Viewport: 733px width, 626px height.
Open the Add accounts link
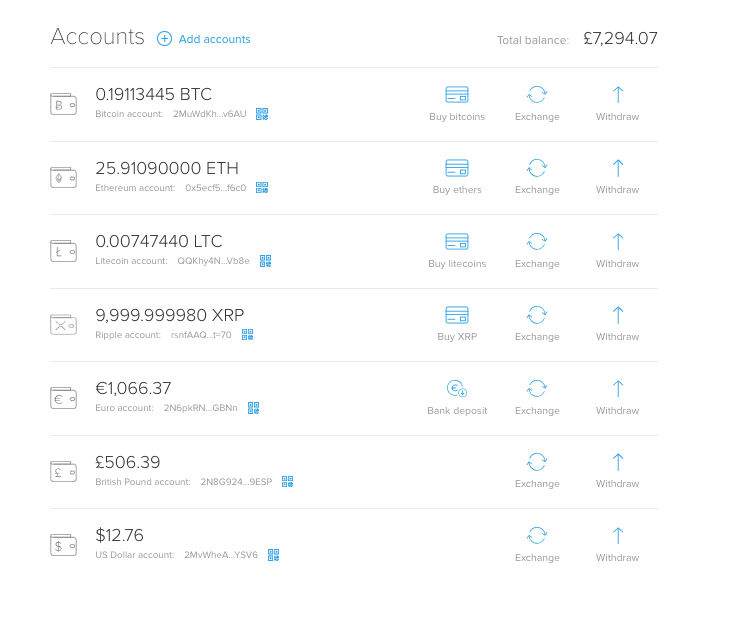(214, 39)
